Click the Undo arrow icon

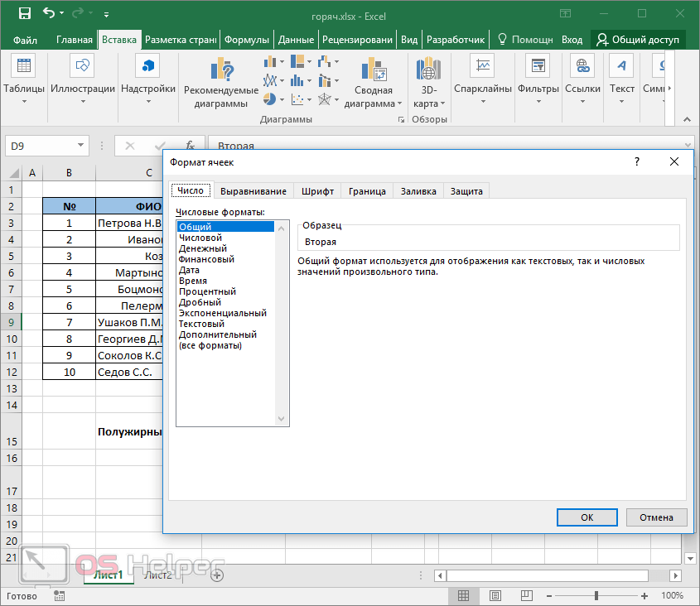[x=50, y=14]
